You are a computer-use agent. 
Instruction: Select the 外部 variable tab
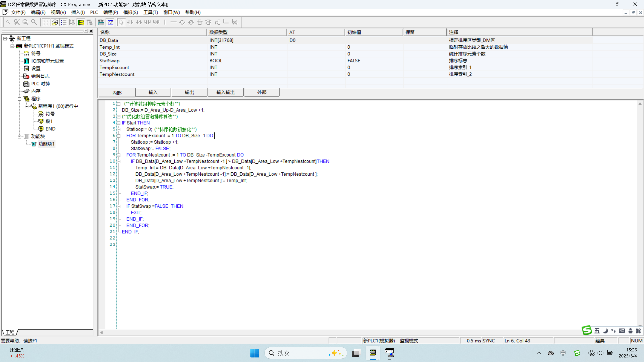(x=261, y=93)
